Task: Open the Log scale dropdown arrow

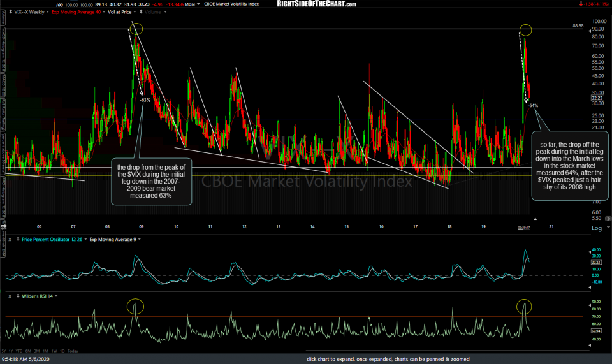Action: point(608,227)
